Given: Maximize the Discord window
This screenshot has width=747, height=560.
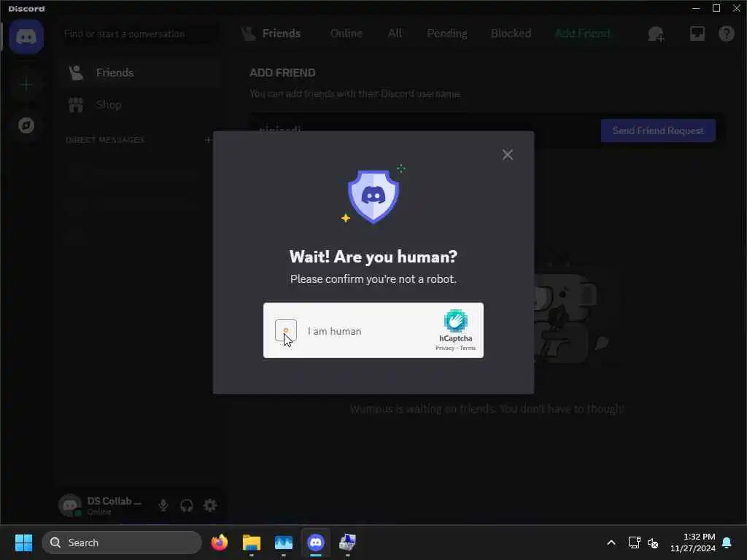Looking at the screenshot, I should [716, 8].
